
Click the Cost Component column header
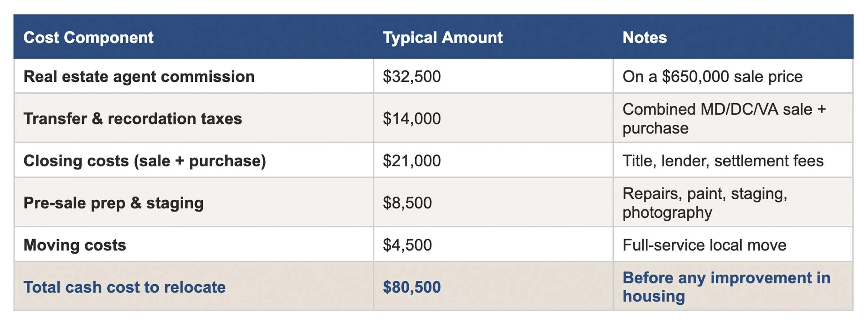[88, 37]
